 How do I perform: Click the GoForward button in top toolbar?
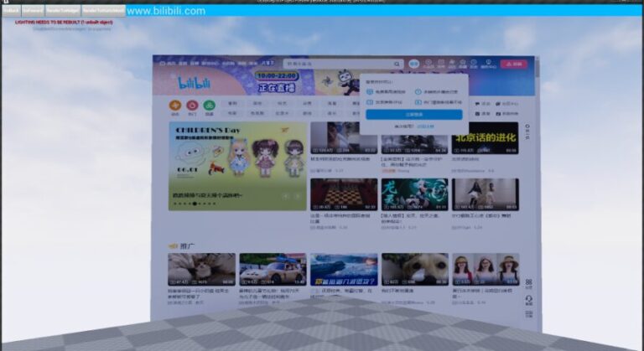[x=33, y=11]
